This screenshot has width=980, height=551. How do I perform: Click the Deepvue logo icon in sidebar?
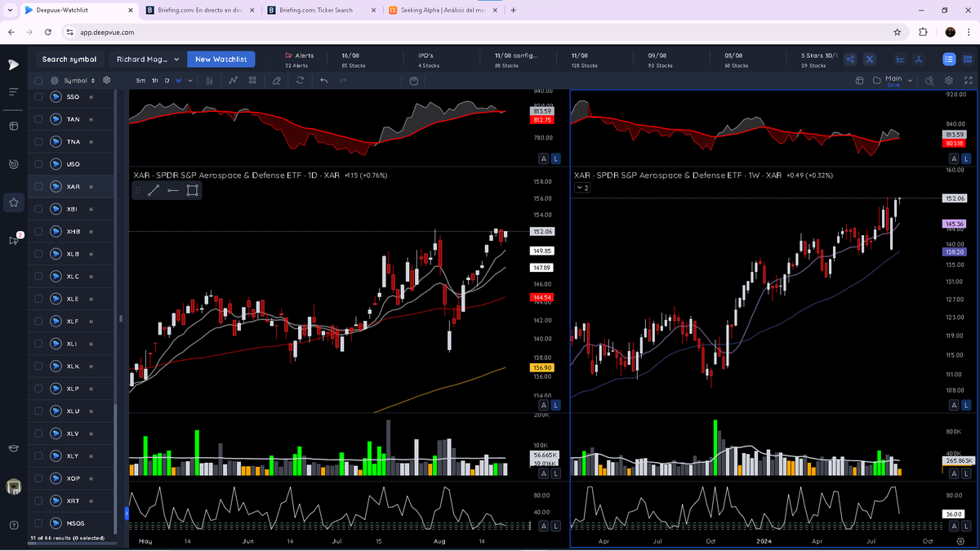pos(14,64)
